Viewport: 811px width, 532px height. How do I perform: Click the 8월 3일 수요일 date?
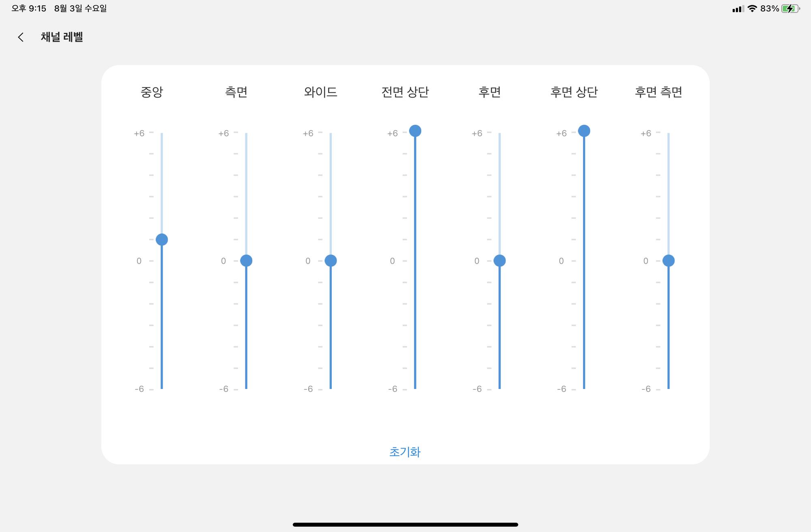click(x=80, y=9)
